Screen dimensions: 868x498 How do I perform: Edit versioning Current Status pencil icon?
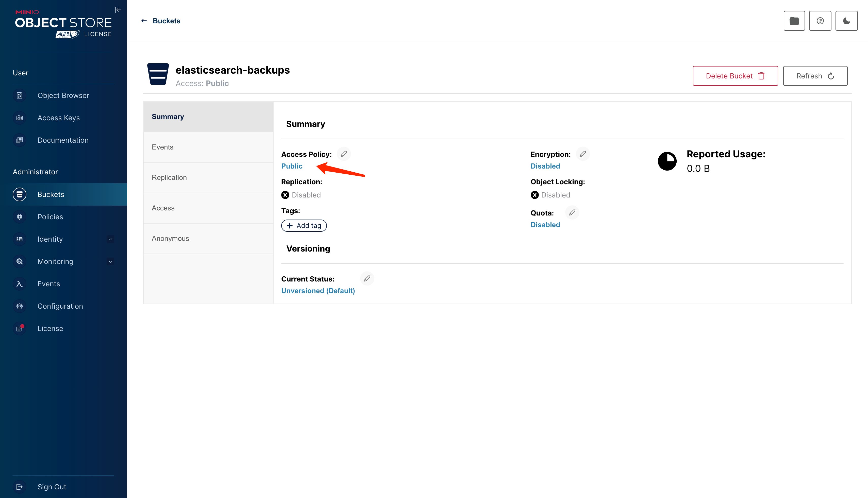pyautogui.click(x=367, y=278)
